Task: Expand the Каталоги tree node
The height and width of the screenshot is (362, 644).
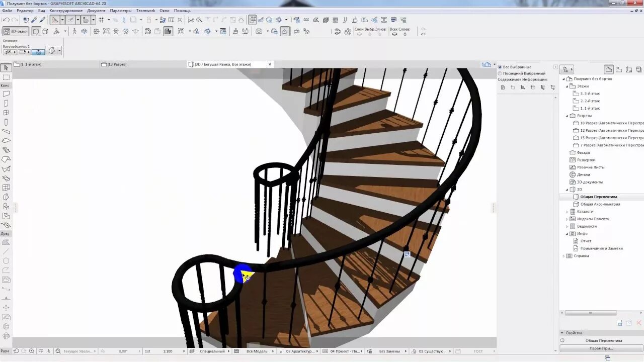Action: (567, 212)
